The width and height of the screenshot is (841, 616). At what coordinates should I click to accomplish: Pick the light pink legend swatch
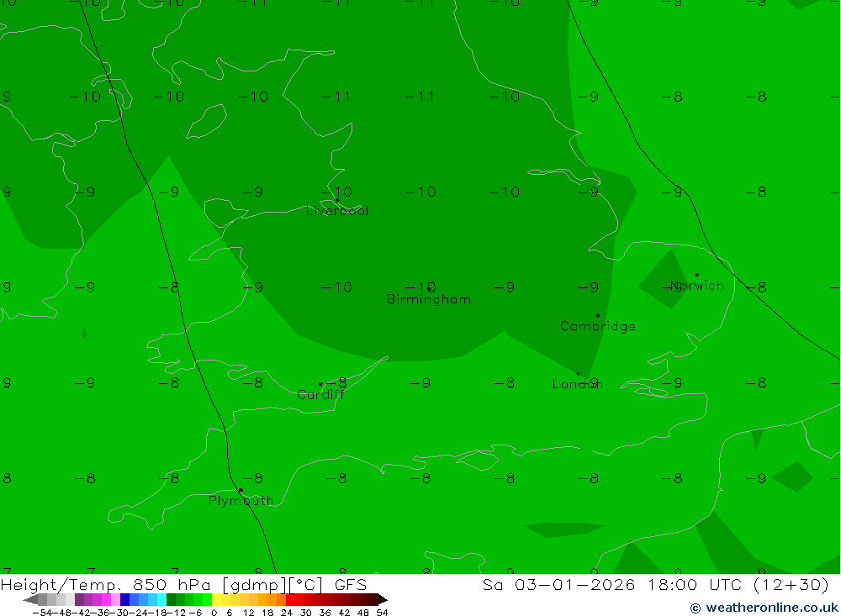point(115,599)
